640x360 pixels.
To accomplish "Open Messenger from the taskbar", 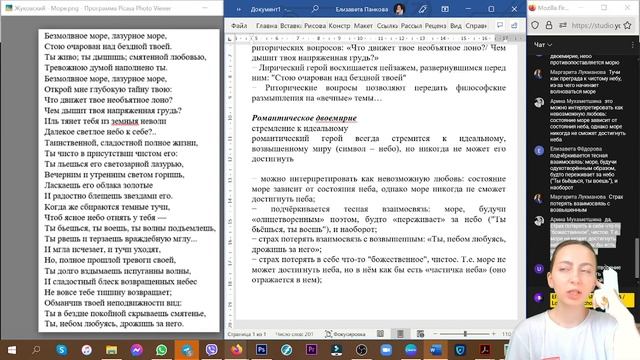I will tap(137, 350).
